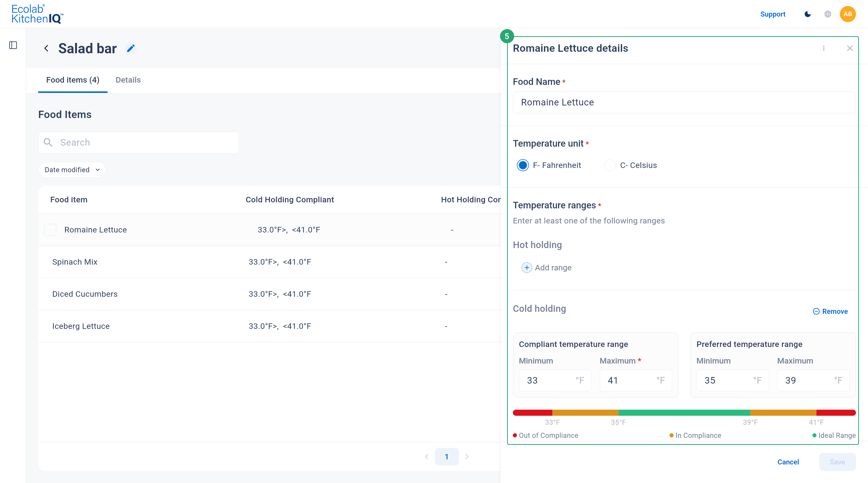Open the Romaine Lettuce food item row
The height and width of the screenshot is (483, 868).
[x=269, y=230]
